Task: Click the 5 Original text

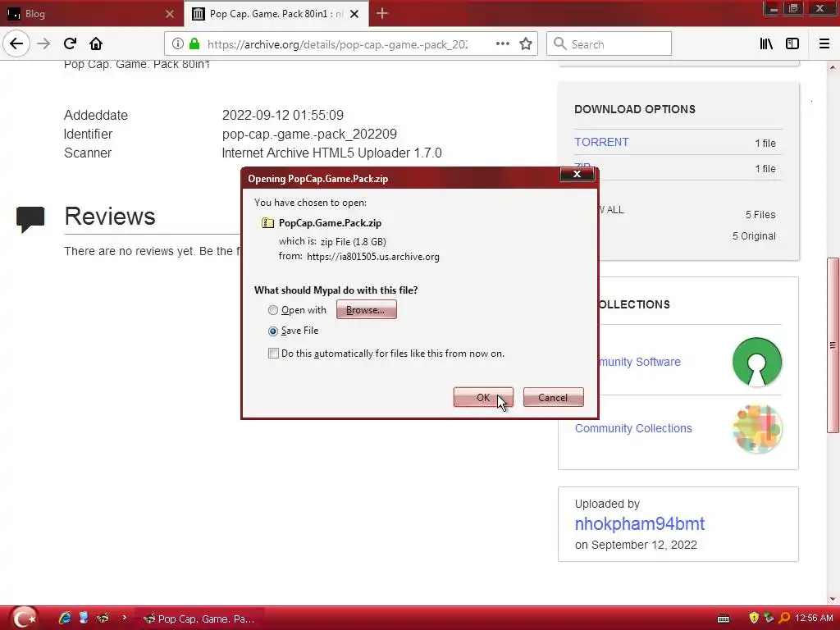Action: 755,236
